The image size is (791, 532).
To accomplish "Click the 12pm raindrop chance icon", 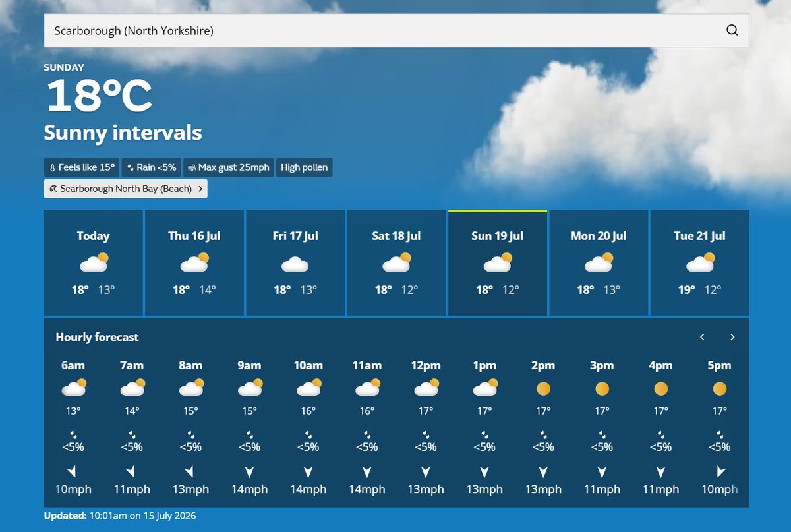I will [426, 435].
